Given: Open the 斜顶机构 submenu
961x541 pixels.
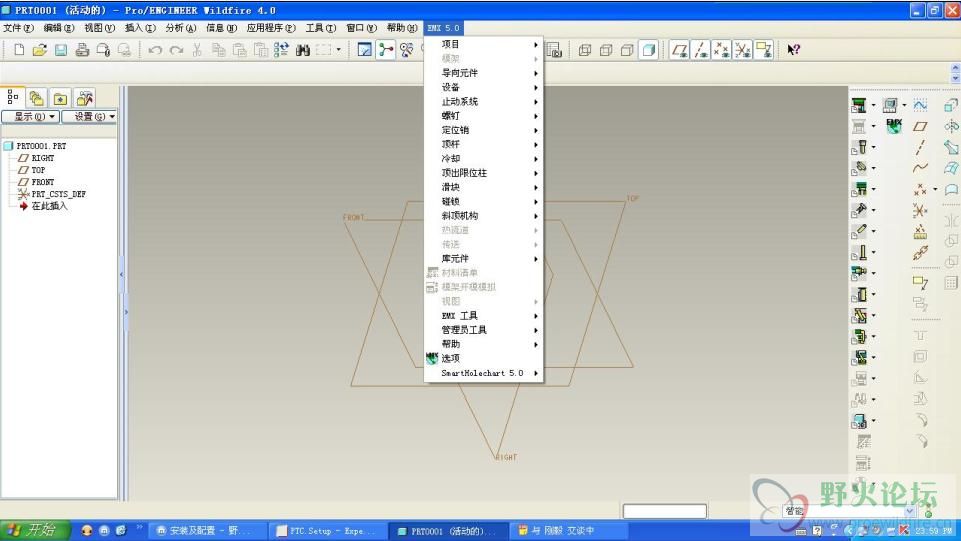Looking at the screenshot, I should pyautogui.click(x=484, y=216).
